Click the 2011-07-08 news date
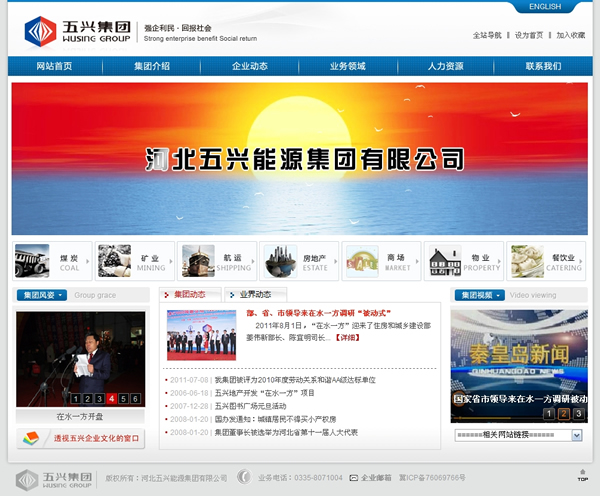Viewport: 600px width, 496px height. 189,380
